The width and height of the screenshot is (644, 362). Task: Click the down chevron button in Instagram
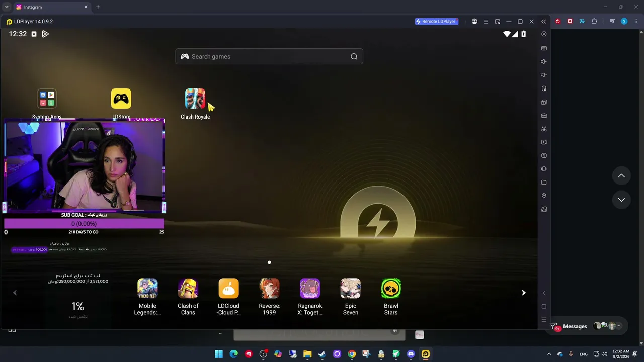(621, 200)
